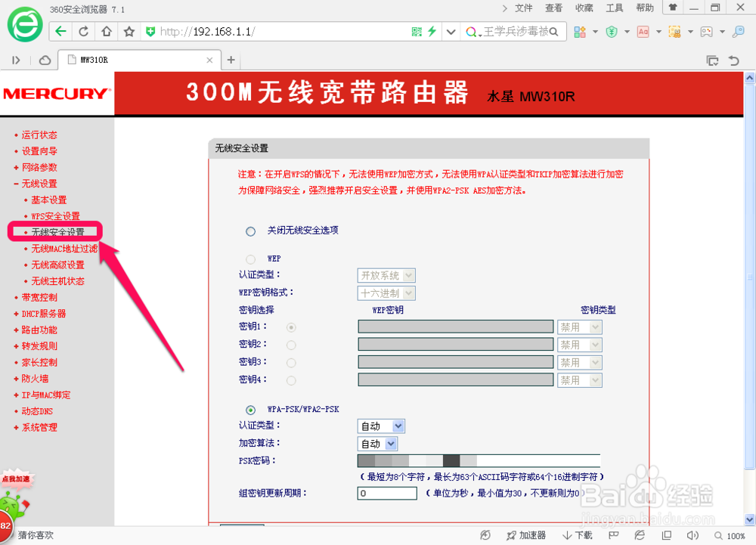Viewport: 756px width, 545px height.
Task: Open 下载 manager in status bar
Action: coord(578,535)
